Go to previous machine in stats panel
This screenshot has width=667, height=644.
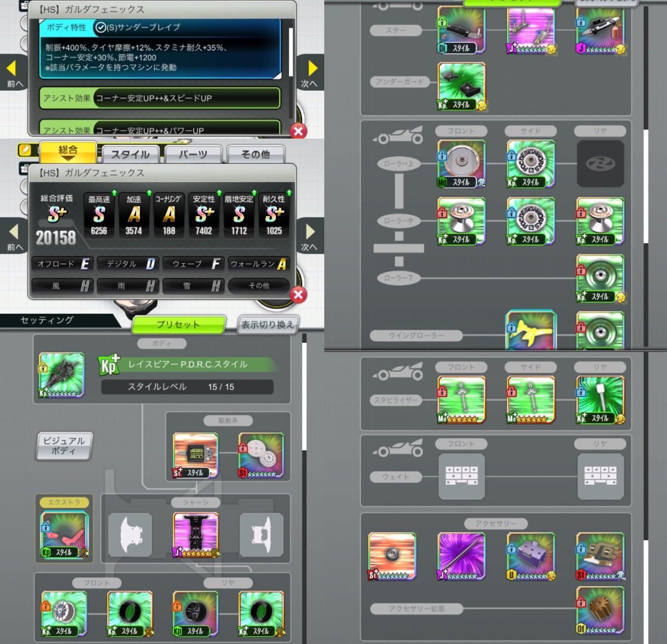coord(14,236)
